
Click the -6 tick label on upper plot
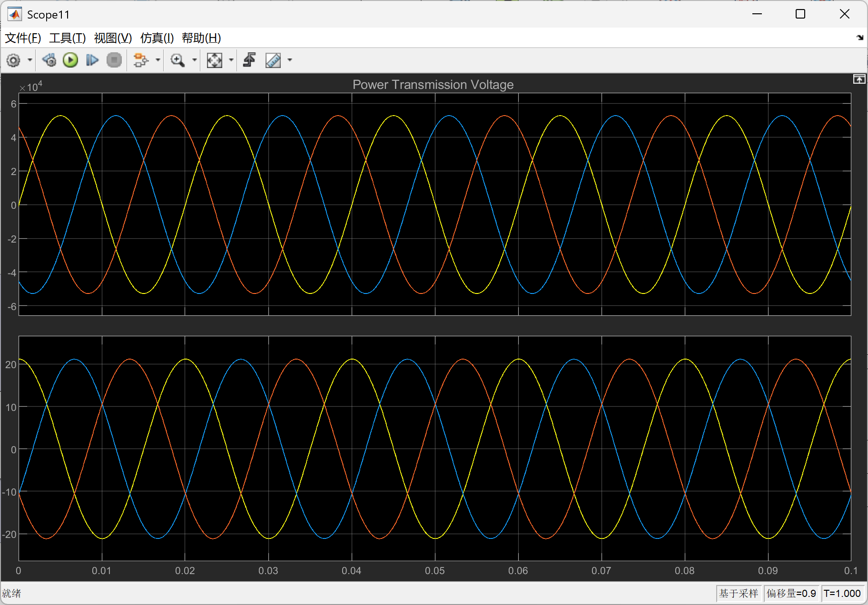point(12,307)
